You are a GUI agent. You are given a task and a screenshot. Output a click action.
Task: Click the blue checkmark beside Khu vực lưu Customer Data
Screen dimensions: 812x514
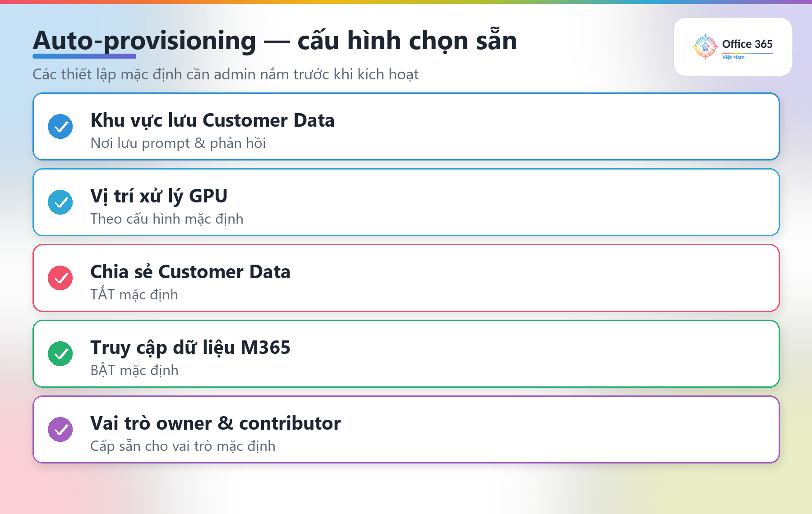point(60,127)
